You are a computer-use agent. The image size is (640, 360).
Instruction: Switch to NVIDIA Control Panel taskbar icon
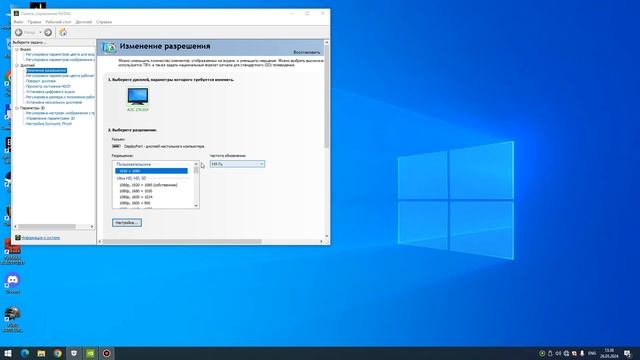click(90, 353)
